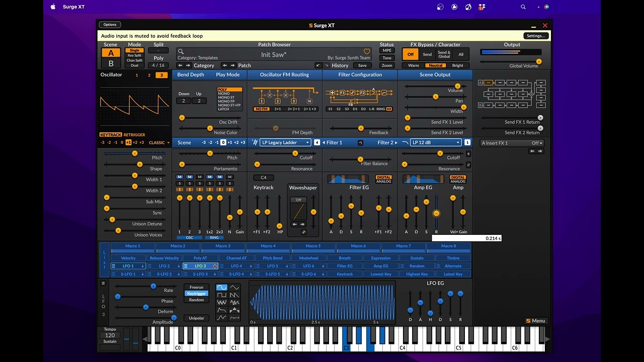Select triangle LFO waveform shape
This screenshot has width=644, height=362.
tap(234, 288)
